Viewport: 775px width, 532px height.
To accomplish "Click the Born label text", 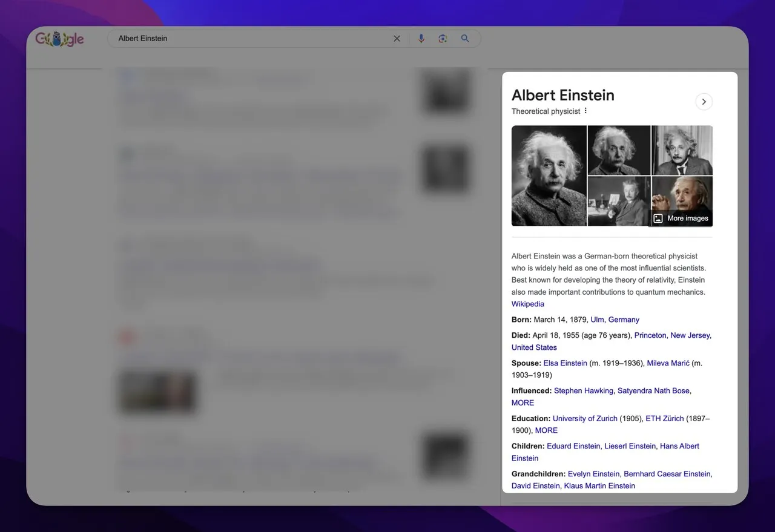I will click(x=521, y=320).
